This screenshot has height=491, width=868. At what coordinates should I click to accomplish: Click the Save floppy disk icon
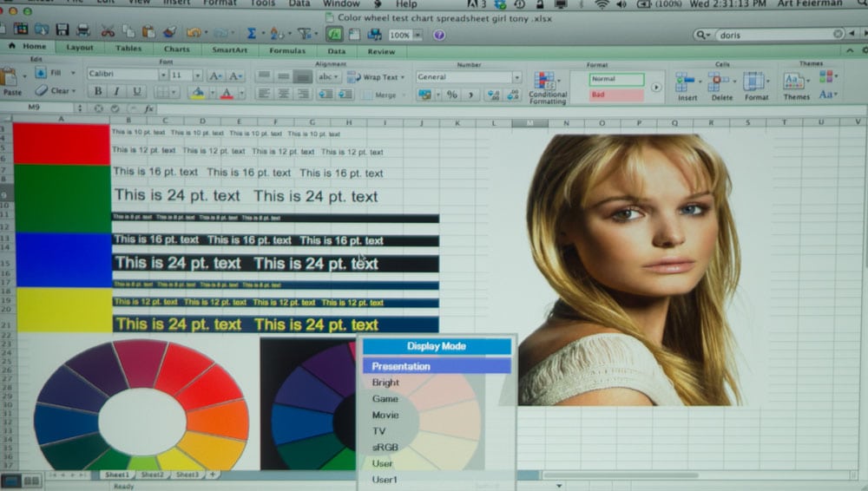62,29
